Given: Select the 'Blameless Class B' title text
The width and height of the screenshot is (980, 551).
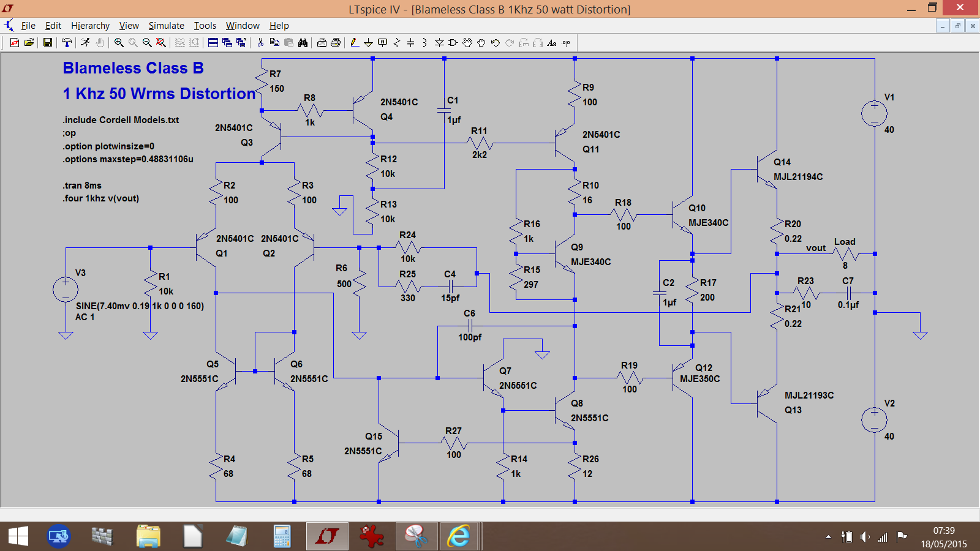Looking at the screenshot, I should click(133, 68).
